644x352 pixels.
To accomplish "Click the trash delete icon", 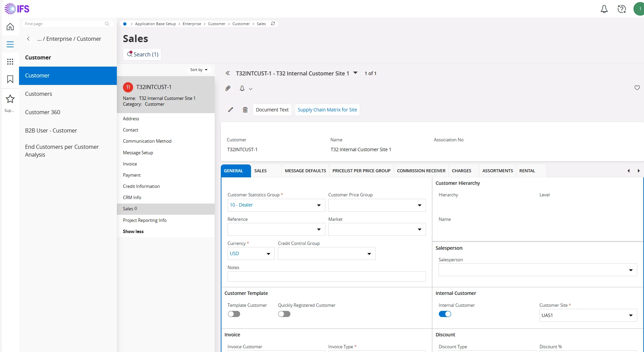I will pos(245,110).
